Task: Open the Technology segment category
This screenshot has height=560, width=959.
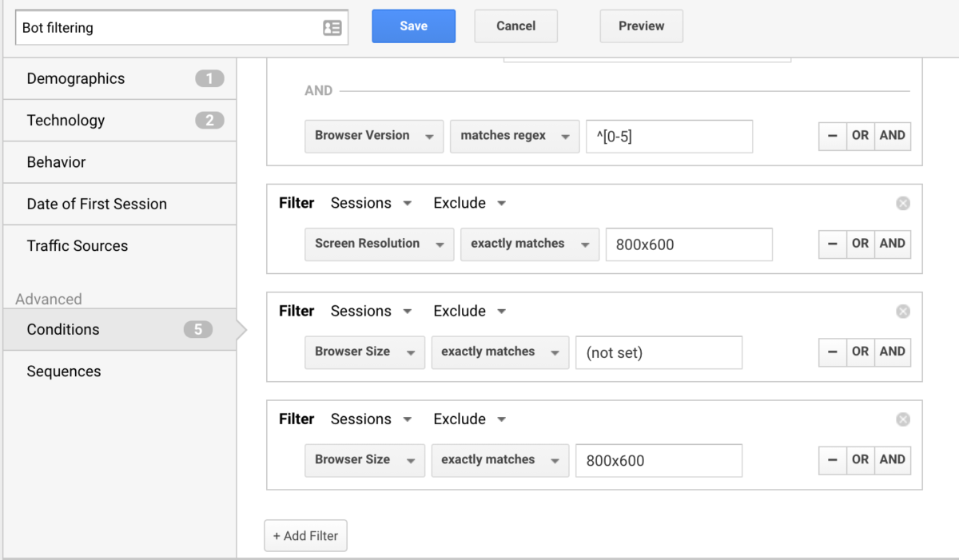Action: click(x=66, y=120)
